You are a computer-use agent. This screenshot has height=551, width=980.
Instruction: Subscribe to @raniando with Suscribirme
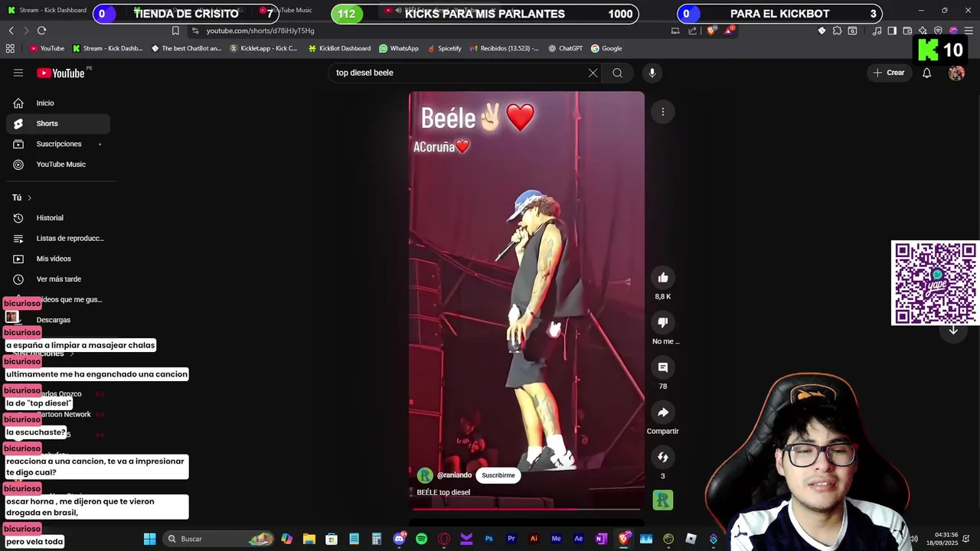[498, 475]
